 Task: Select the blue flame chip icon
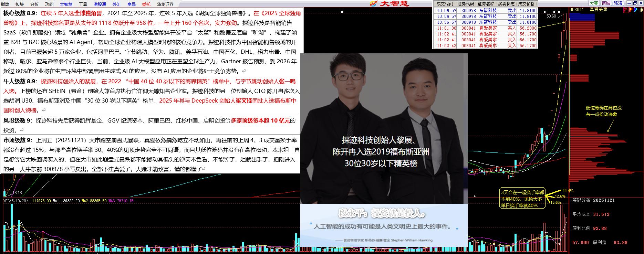636,10
